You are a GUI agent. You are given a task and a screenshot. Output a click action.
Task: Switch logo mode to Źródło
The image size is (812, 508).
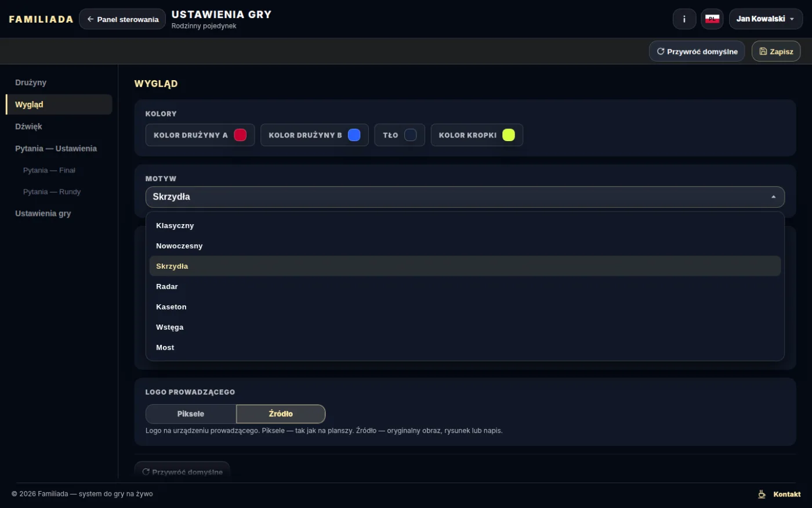coord(281,414)
